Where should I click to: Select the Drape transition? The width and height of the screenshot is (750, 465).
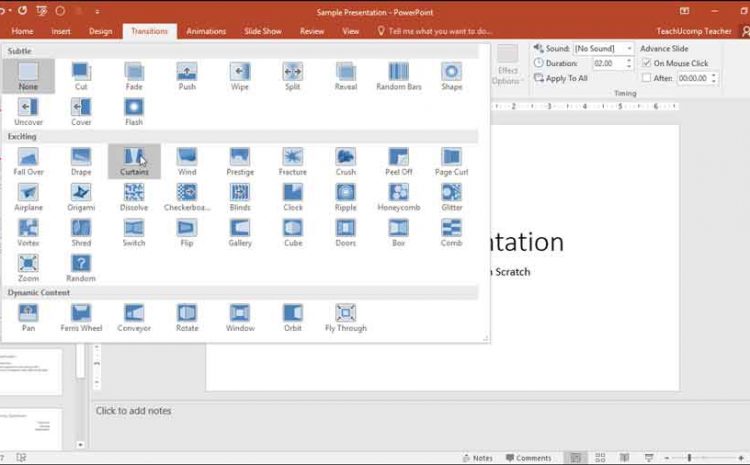81,161
